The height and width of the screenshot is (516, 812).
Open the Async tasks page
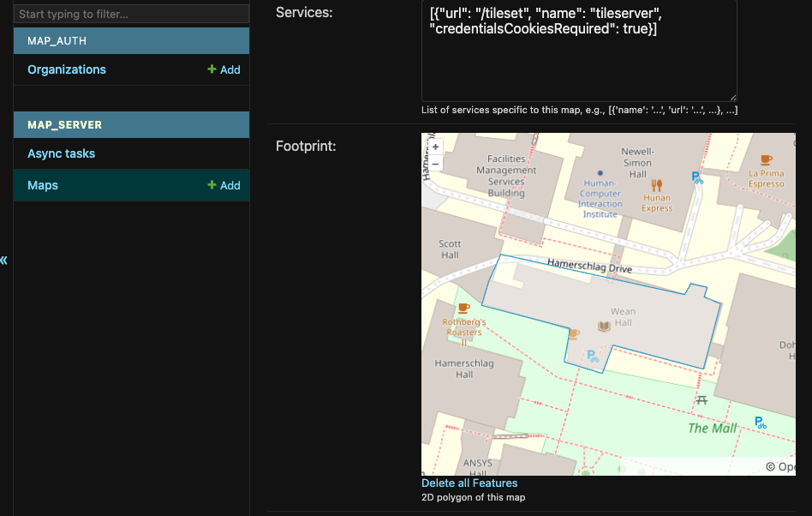pos(61,153)
